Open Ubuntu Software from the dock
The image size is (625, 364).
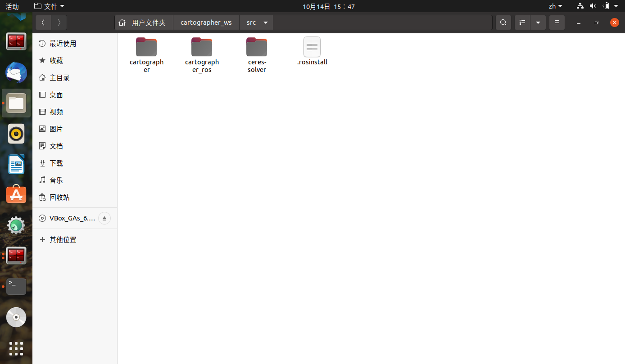[16, 195]
